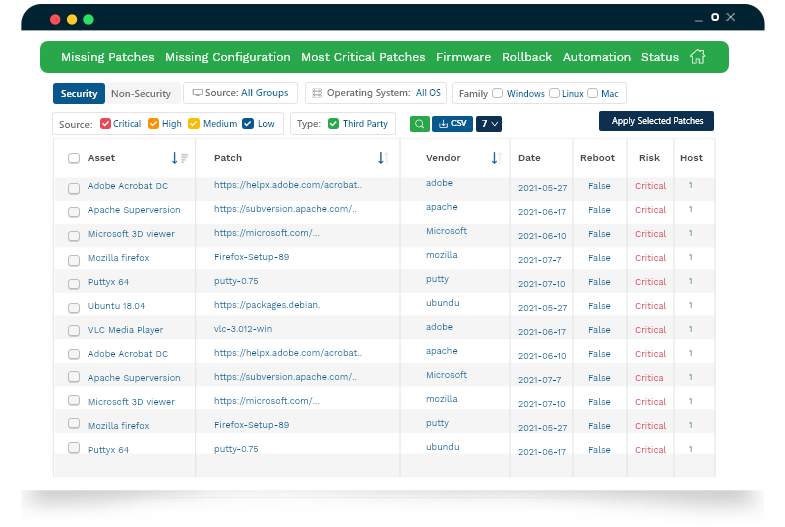Open the Missing Patches tab
The width and height of the screenshot is (785, 527).
108,57
